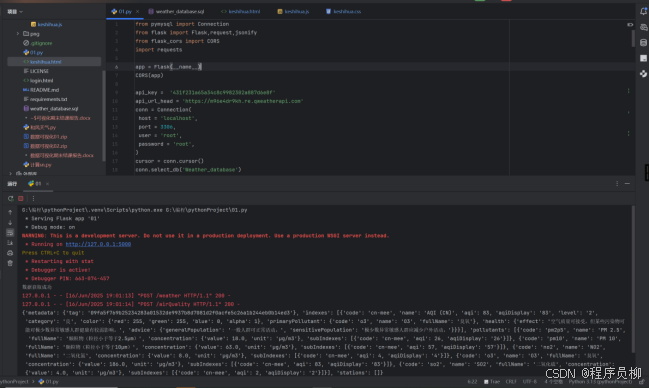
Task: Click the POST /weather log line
Action: [126, 296]
